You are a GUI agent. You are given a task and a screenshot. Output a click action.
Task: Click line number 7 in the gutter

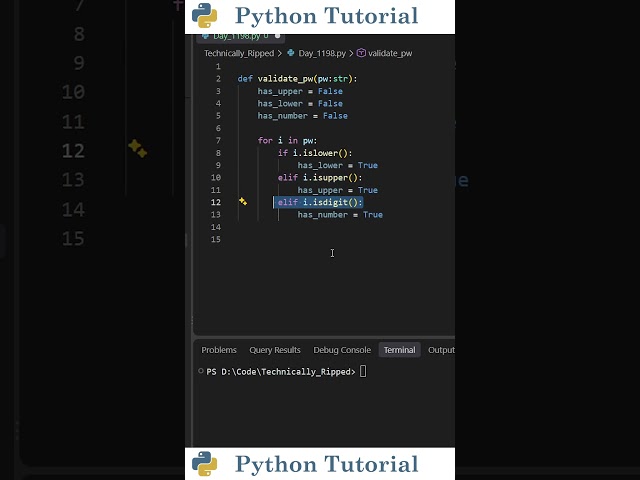click(218, 140)
